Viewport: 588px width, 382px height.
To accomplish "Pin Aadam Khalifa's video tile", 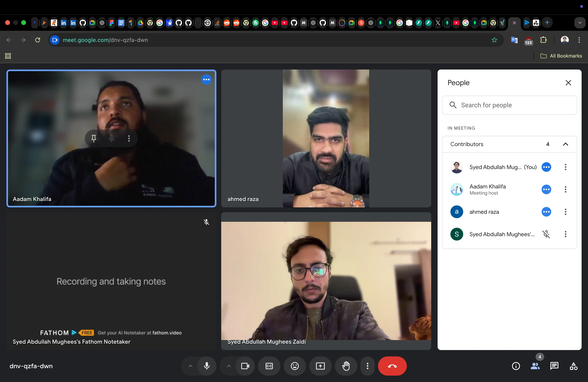I will coord(94,138).
